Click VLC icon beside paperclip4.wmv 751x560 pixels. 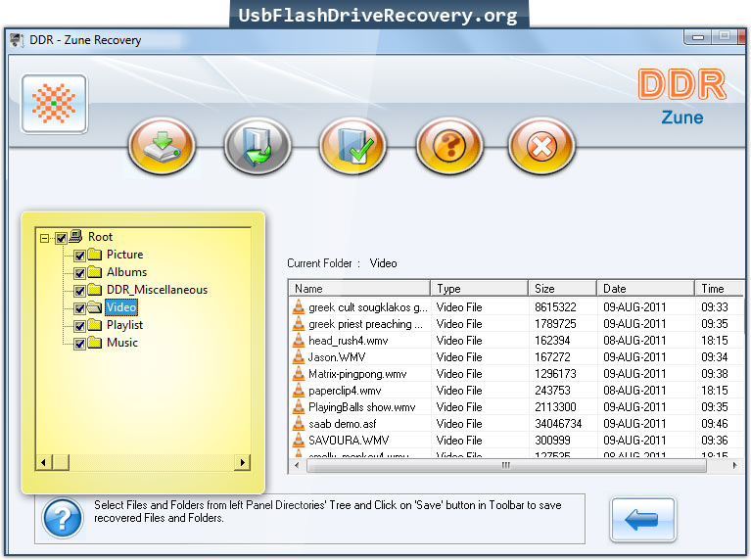pos(299,390)
